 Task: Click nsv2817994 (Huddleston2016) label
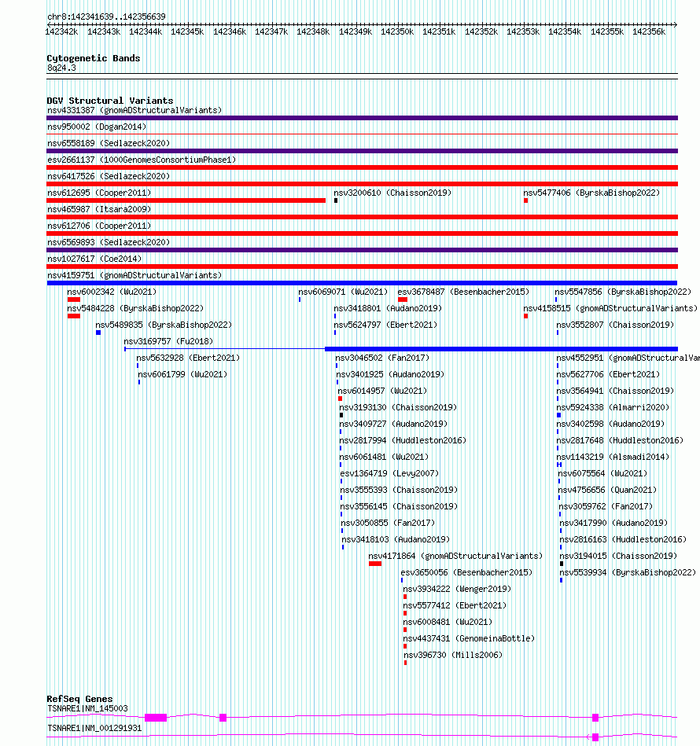click(403, 440)
